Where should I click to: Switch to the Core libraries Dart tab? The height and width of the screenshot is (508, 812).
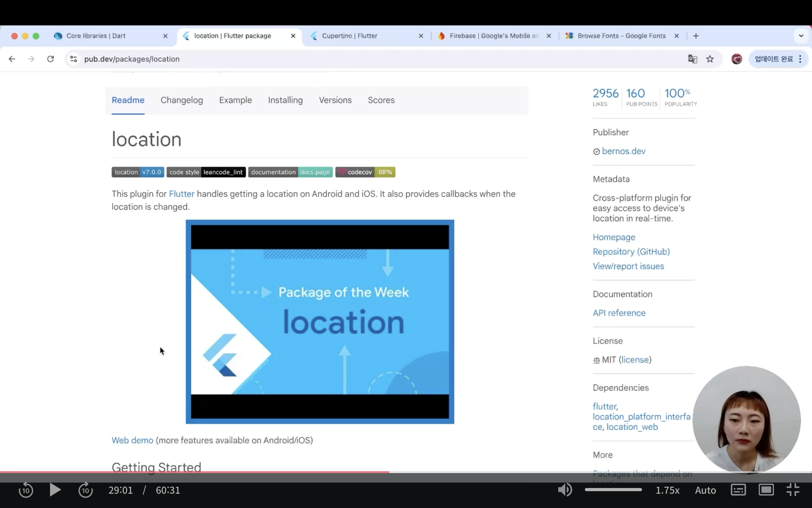click(x=96, y=36)
